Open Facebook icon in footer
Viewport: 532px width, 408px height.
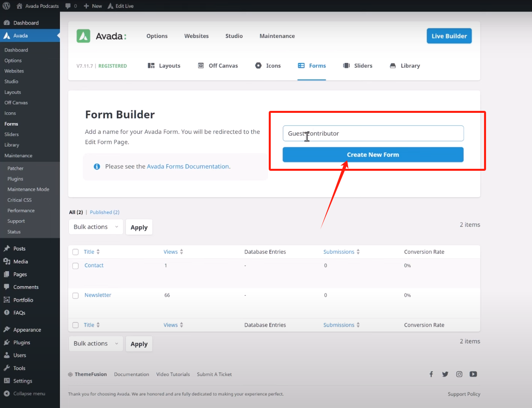[x=431, y=374]
